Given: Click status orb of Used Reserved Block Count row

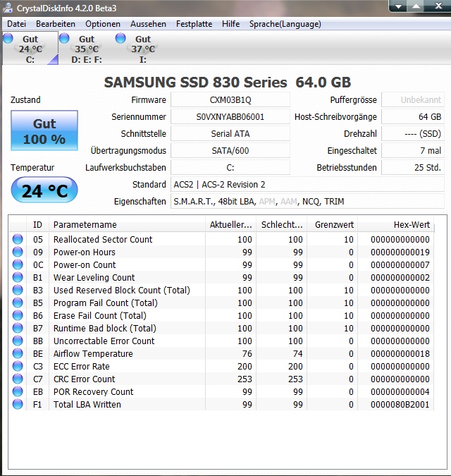Looking at the screenshot, I should (x=18, y=290).
